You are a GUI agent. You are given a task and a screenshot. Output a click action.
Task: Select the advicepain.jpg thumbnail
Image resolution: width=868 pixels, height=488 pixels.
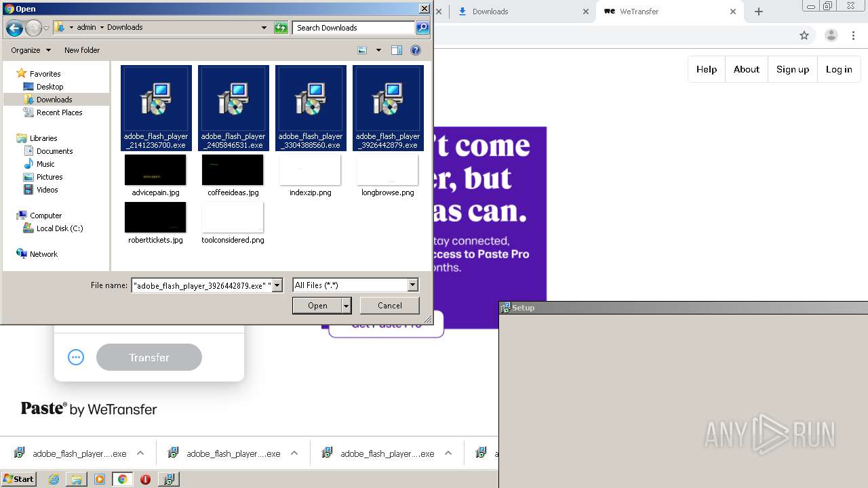click(x=155, y=170)
